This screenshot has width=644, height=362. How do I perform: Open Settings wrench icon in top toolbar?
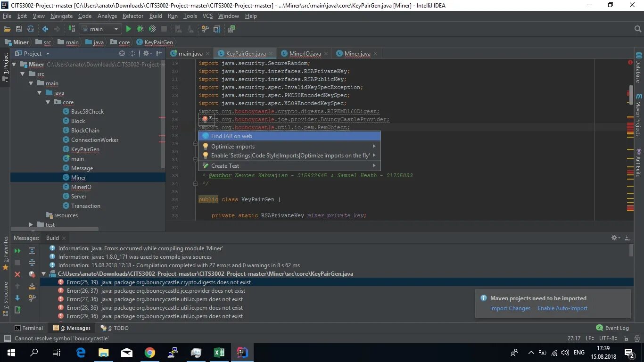click(205, 29)
